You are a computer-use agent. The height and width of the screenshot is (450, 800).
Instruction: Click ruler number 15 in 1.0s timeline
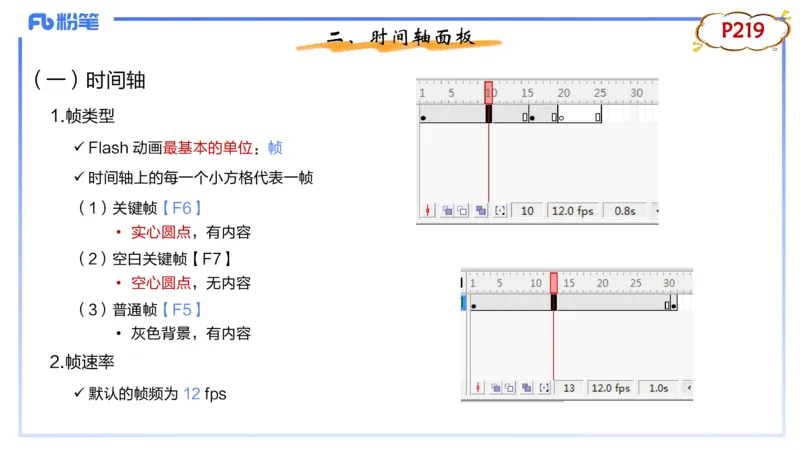pyautogui.click(x=569, y=283)
